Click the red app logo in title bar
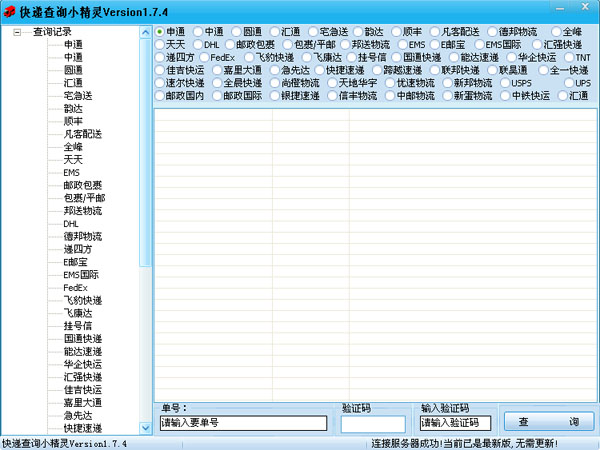Viewport: 600px width, 450px height. coord(9,12)
